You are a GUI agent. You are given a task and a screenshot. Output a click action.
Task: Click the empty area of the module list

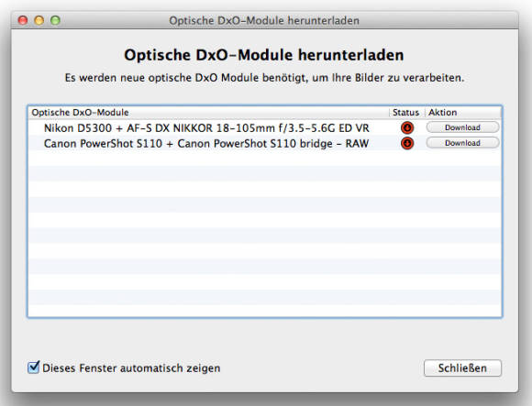click(x=265, y=234)
